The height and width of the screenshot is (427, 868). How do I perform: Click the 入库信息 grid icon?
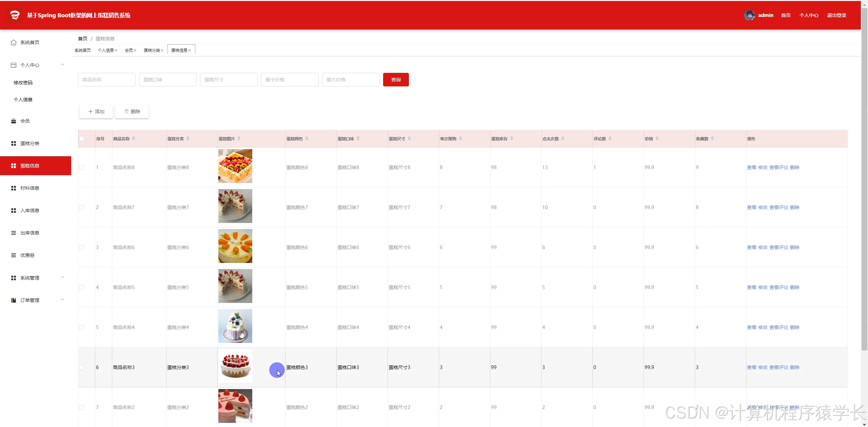(x=14, y=210)
